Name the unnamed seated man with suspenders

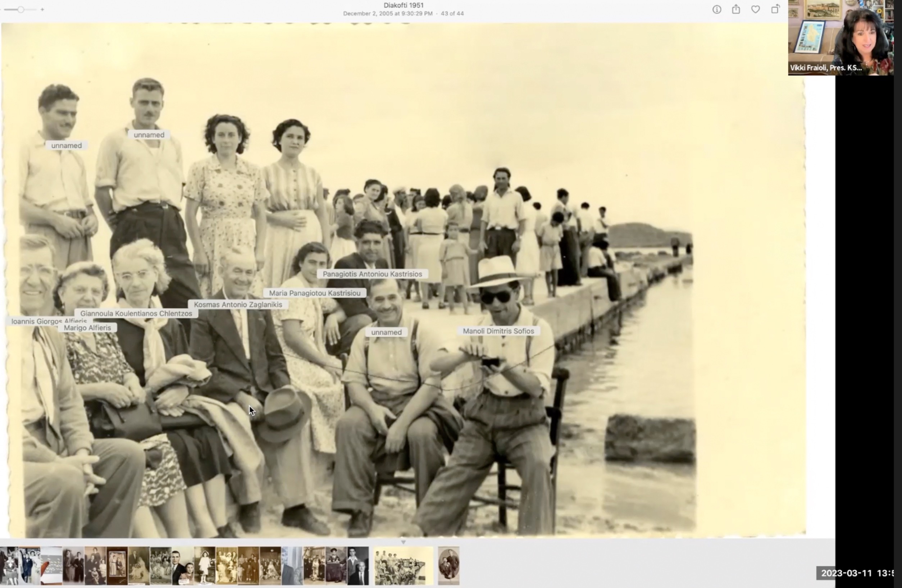click(386, 332)
